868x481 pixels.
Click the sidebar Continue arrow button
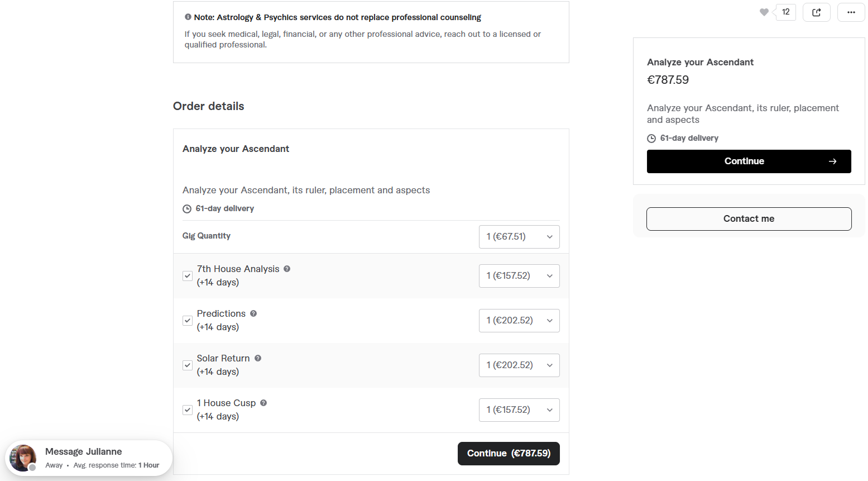(x=749, y=161)
